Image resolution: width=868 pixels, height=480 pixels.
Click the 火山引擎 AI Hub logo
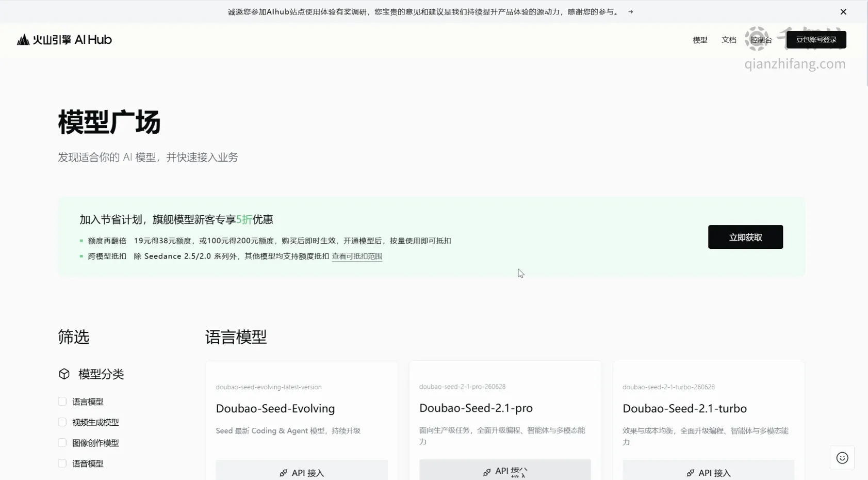64,40
